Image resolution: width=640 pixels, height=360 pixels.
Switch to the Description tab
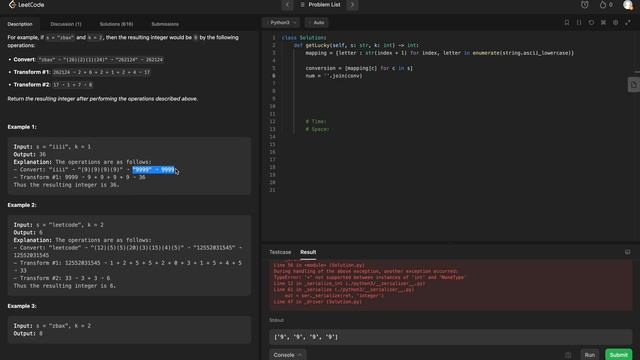point(20,24)
